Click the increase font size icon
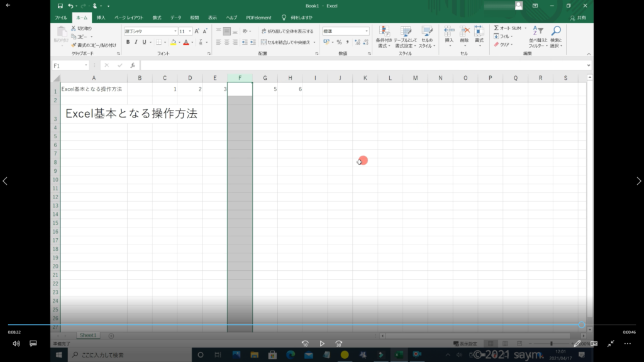 tap(197, 31)
